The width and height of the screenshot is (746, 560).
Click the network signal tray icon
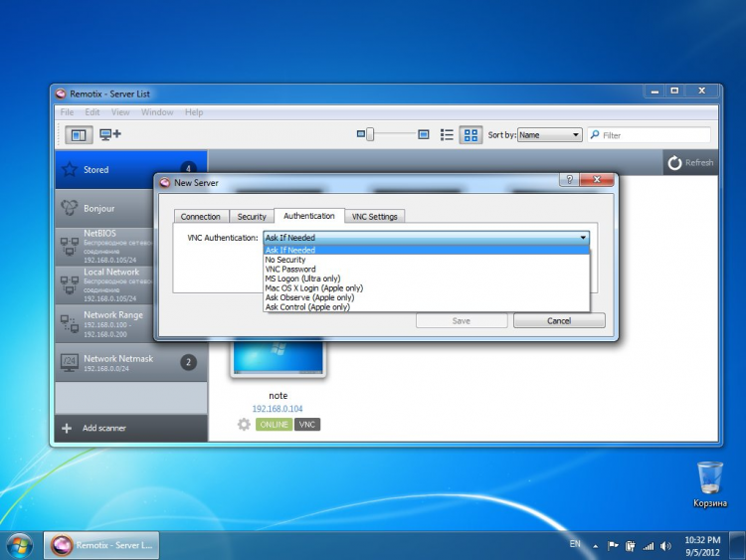point(648,546)
